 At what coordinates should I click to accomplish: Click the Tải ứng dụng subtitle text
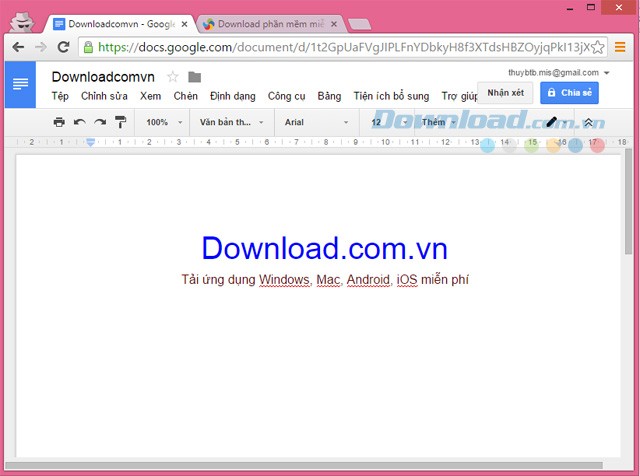(325, 280)
